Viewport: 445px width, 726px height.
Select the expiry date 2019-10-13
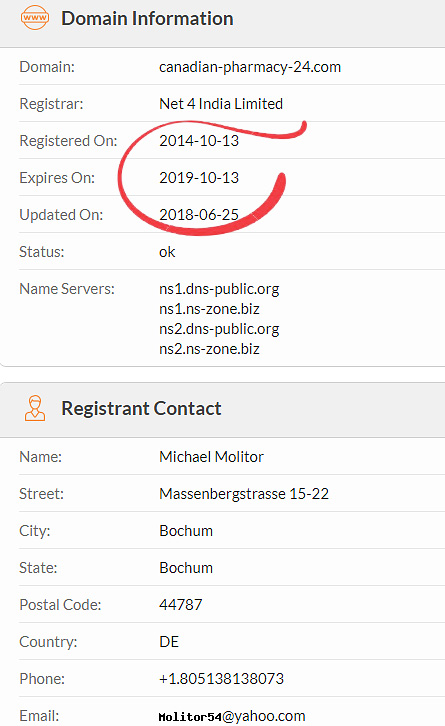coord(199,177)
